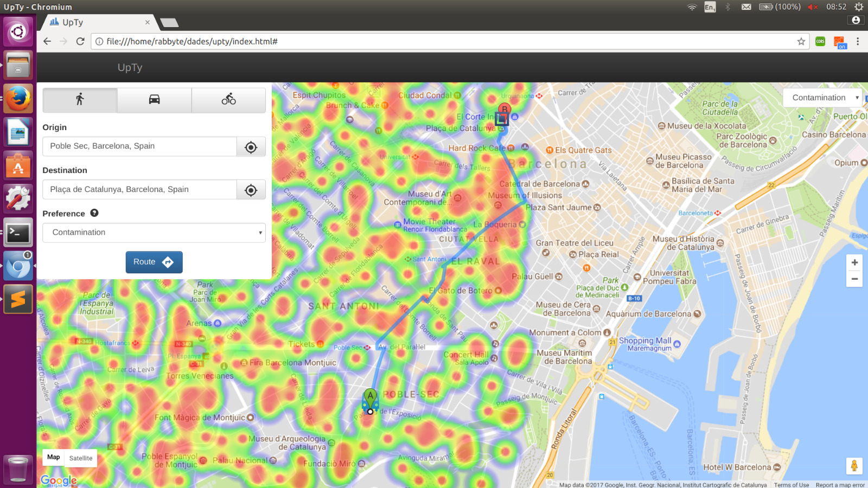868x488 pixels.
Task: Reload the current page
Action: point(80,41)
